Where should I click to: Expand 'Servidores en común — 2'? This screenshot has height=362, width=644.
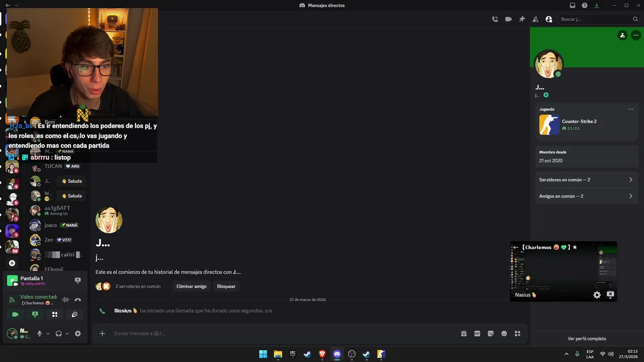[586, 179]
